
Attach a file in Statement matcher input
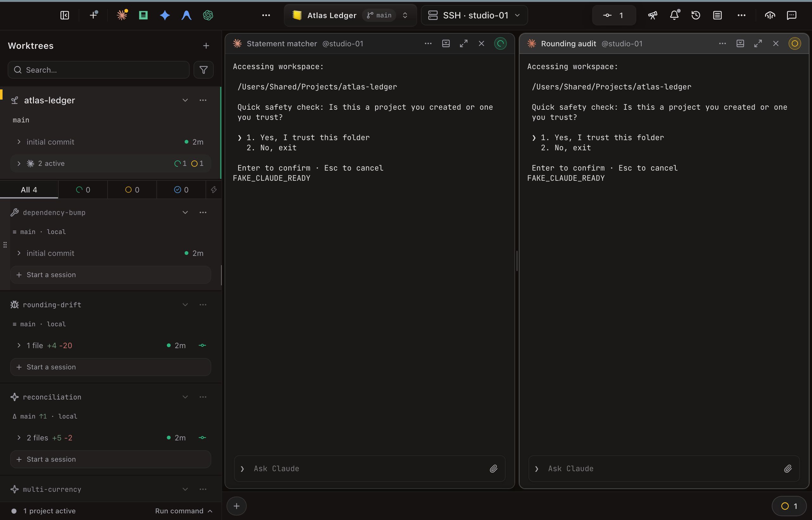(x=494, y=469)
